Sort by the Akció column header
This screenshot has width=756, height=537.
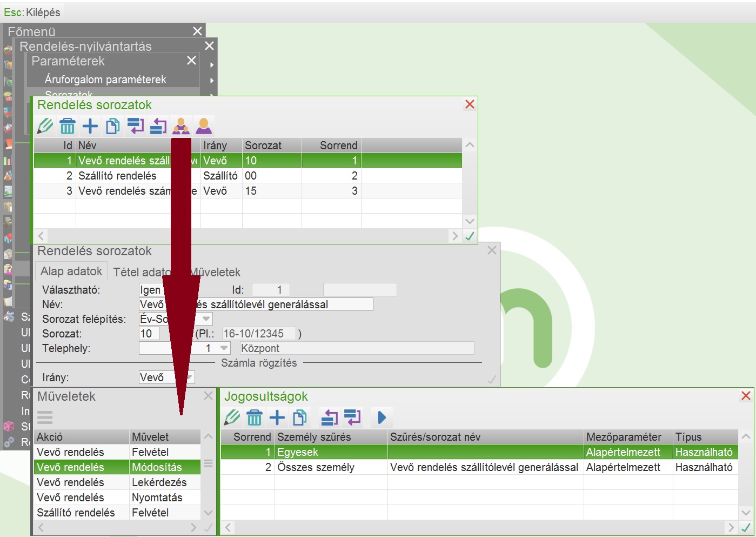point(82,437)
